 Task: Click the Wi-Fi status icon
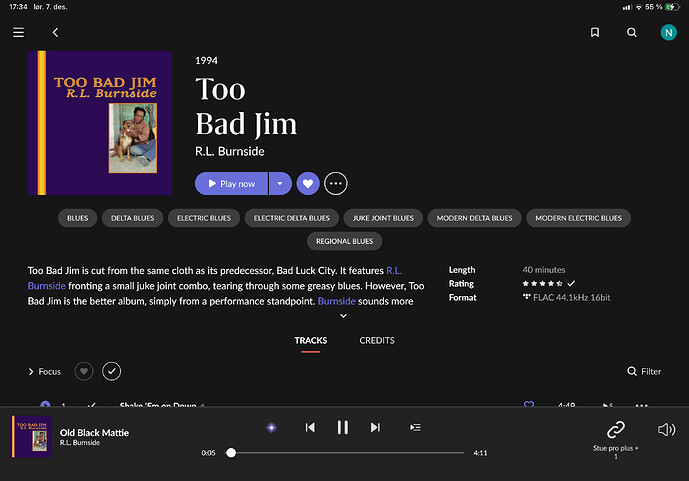pyautogui.click(x=639, y=7)
